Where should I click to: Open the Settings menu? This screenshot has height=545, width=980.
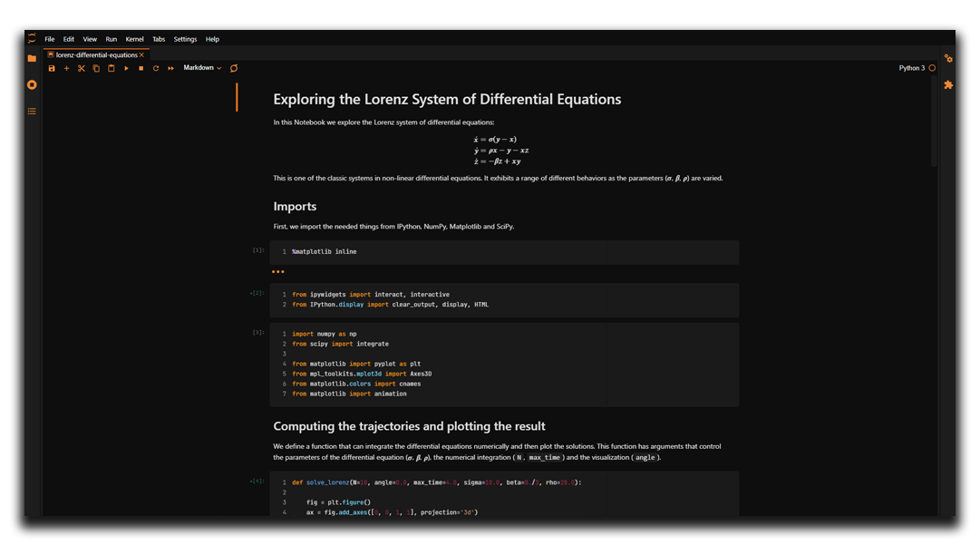pos(185,39)
